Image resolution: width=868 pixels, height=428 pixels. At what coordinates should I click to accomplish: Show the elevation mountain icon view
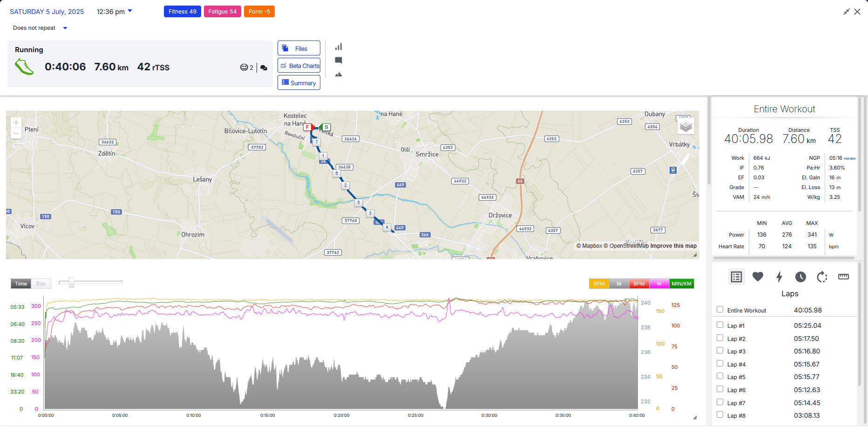pyautogui.click(x=339, y=74)
